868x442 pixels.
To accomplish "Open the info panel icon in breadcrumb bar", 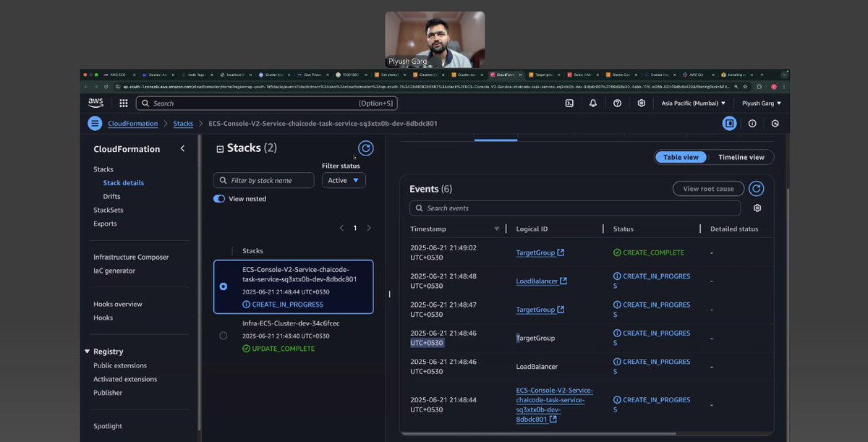I will (752, 124).
